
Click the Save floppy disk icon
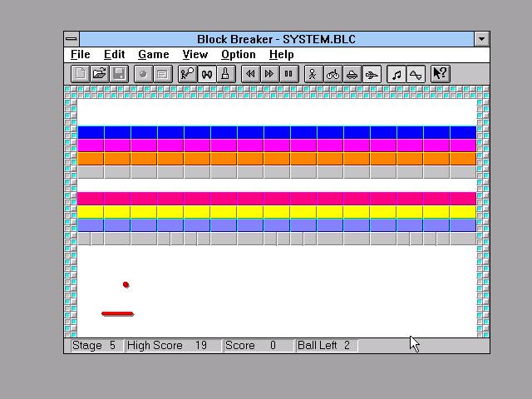tap(119, 74)
